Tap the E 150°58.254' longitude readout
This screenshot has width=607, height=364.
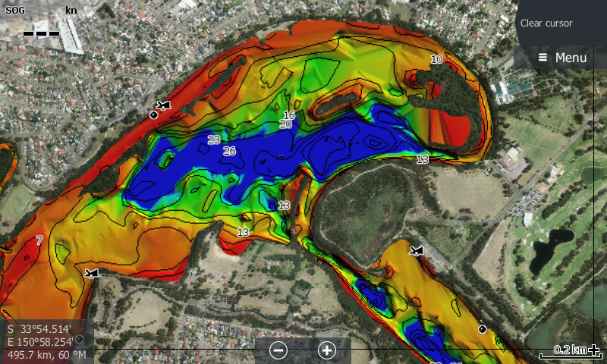40,342
